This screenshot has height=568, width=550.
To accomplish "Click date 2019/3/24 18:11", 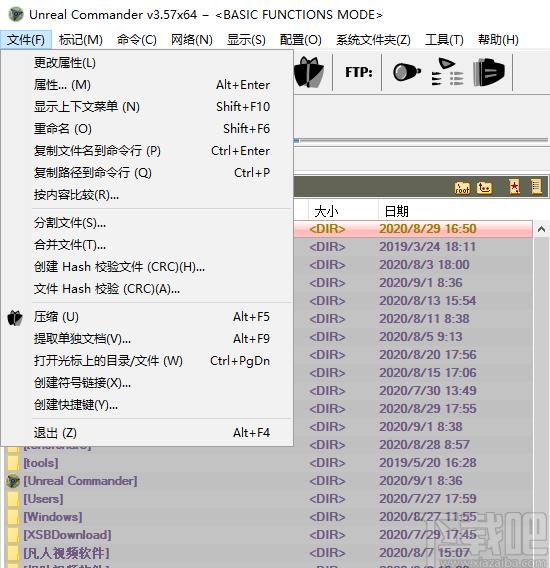I will 427,247.
